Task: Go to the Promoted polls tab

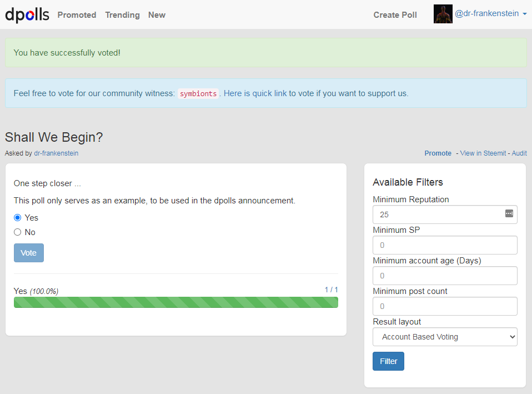Action: pos(77,15)
